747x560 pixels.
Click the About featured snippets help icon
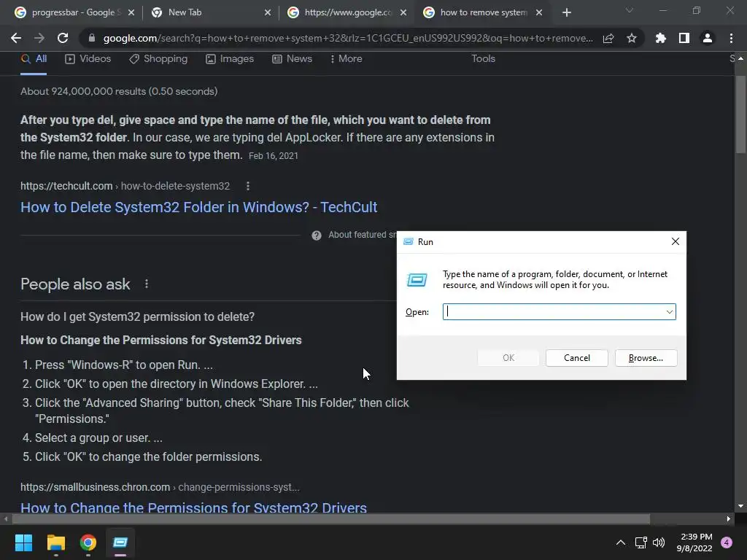click(x=317, y=236)
